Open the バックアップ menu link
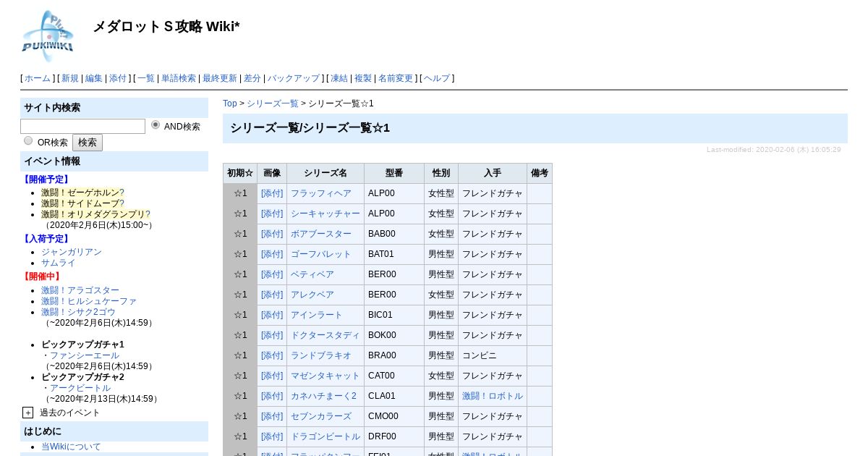 [x=294, y=78]
